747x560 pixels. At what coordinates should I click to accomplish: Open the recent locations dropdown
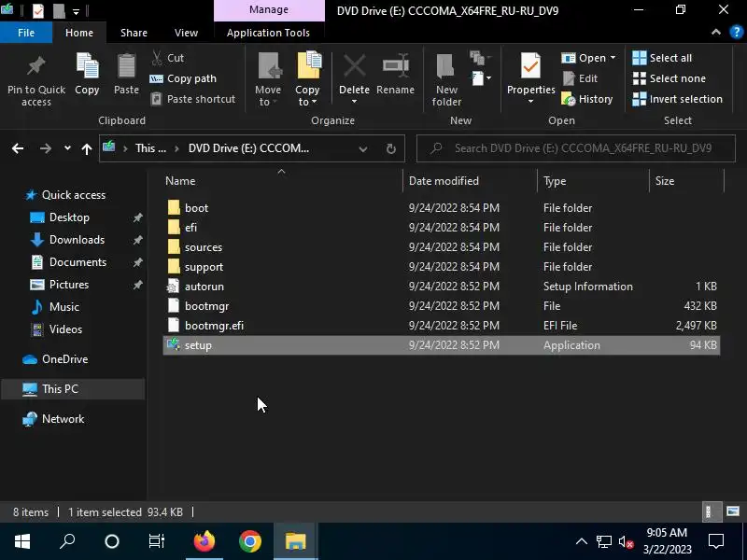point(67,148)
